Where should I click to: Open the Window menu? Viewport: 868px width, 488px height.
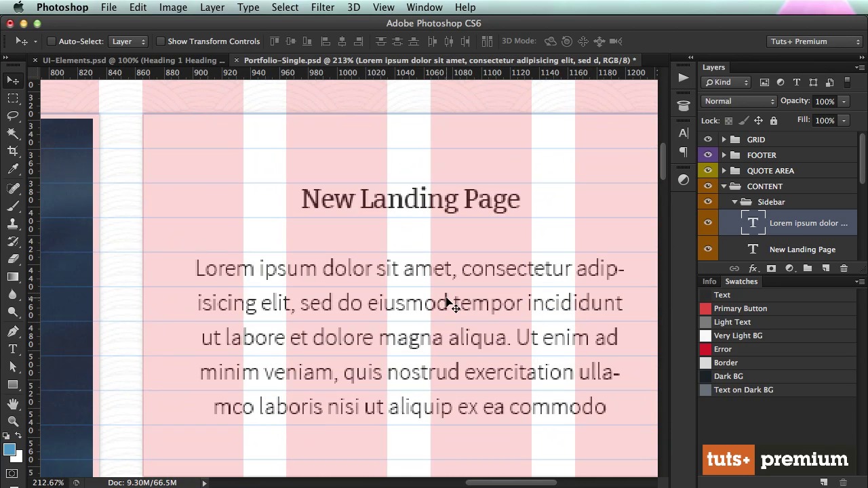coord(425,7)
